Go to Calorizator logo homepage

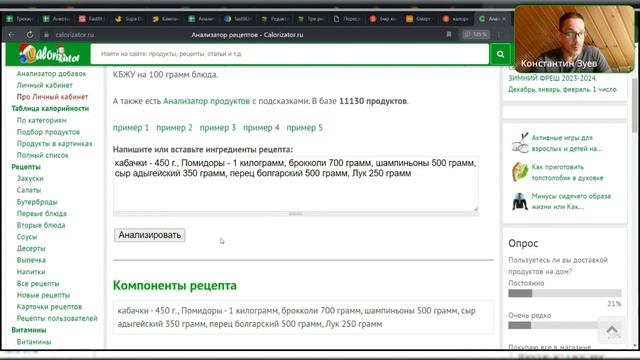click(x=49, y=54)
